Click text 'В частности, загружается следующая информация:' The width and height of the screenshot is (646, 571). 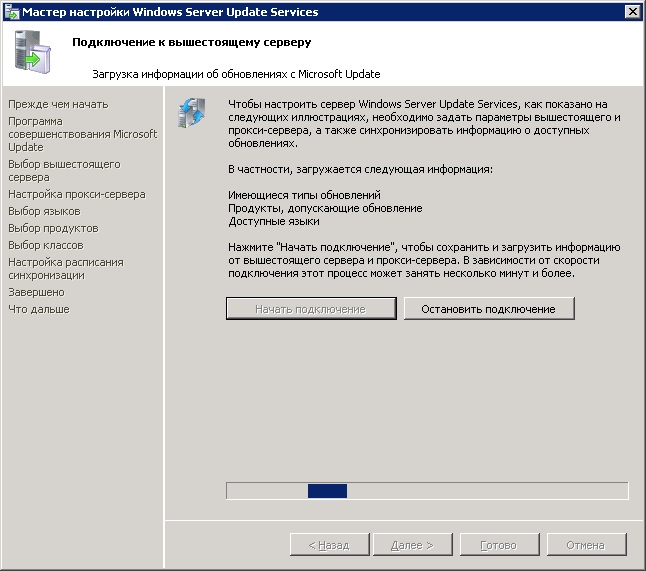[360, 169]
